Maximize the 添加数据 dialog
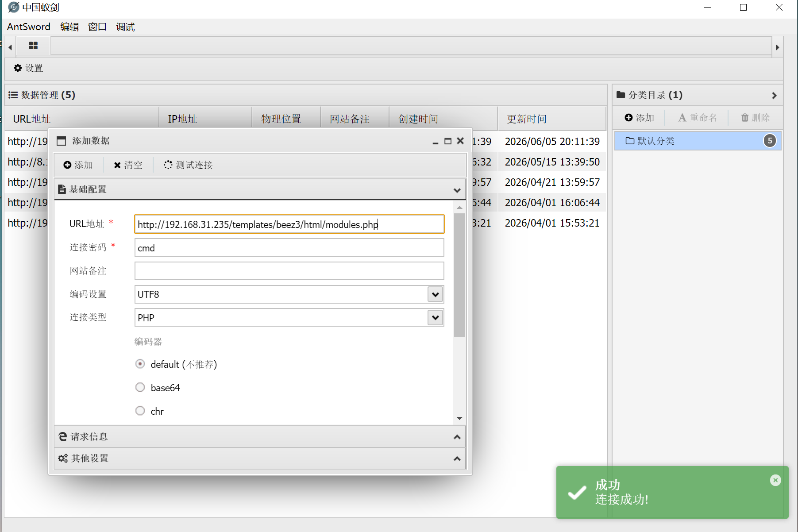 (448, 141)
